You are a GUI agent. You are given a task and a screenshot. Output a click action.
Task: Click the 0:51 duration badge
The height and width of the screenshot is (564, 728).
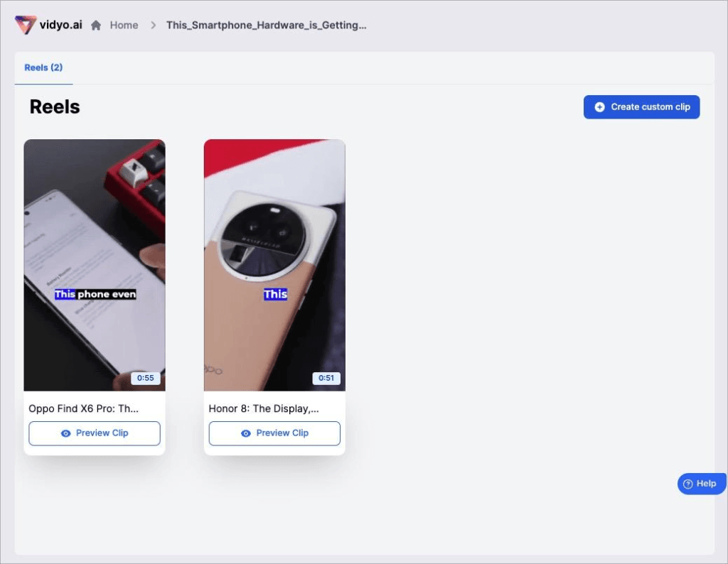click(x=326, y=378)
